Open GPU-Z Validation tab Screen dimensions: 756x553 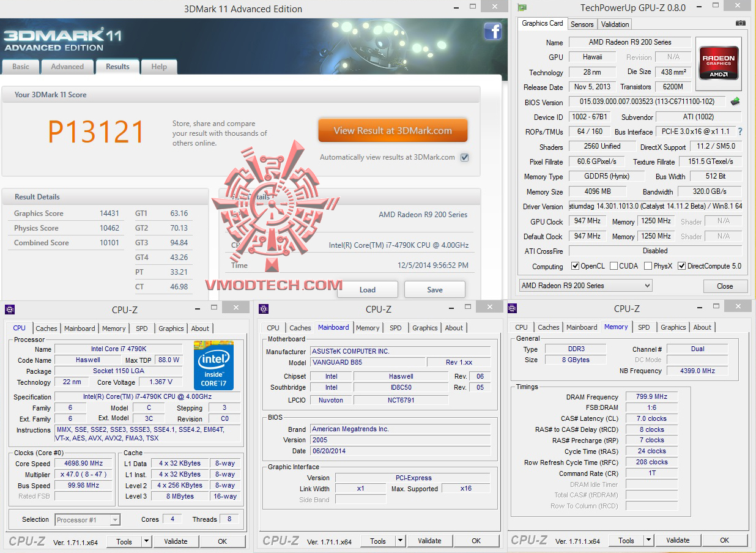point(615,24)
